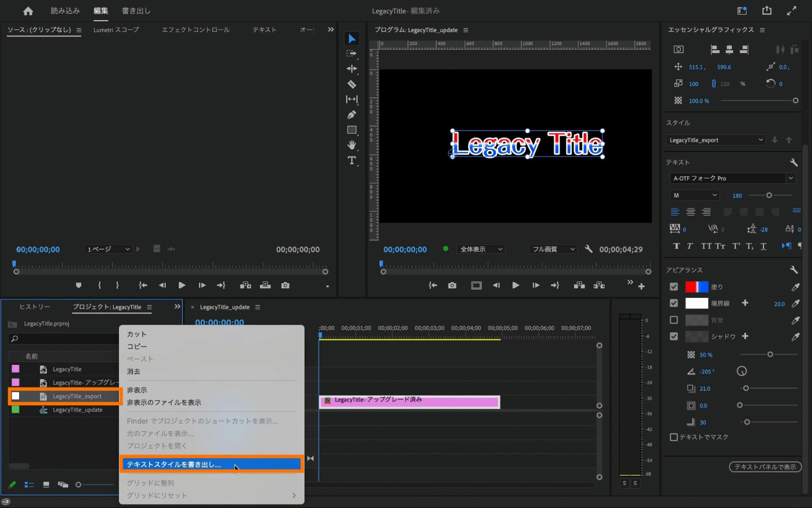
Task: Select the Hand tool
Action: point(352,145)
